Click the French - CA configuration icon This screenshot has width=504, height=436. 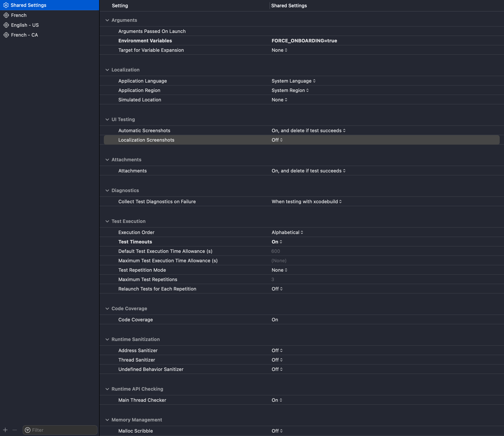coord(6,35)
